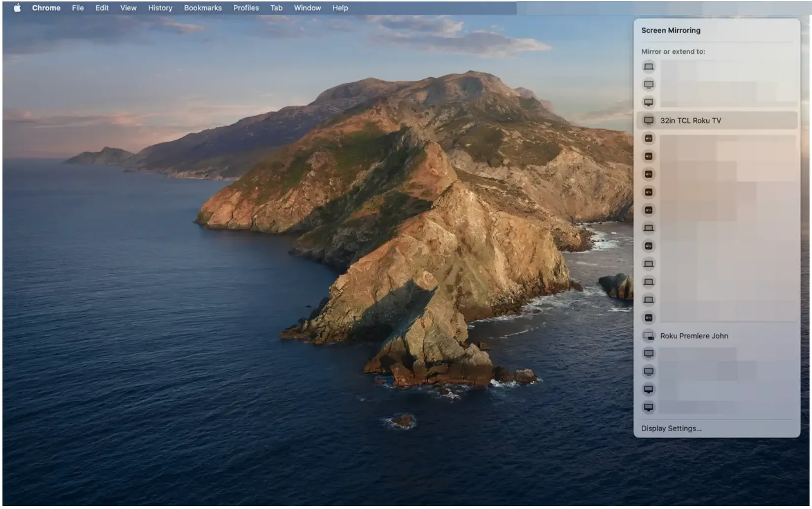Open the Apple menu
The width and height of the screenshot is (812, 509).
17,8
